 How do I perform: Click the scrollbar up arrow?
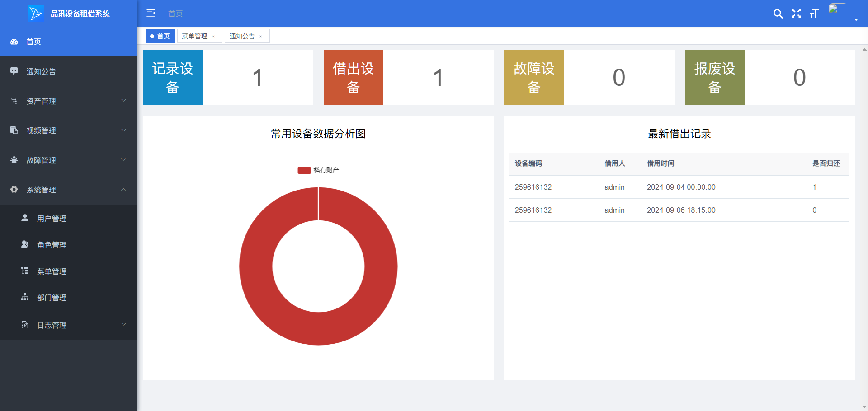pos(864,49)
